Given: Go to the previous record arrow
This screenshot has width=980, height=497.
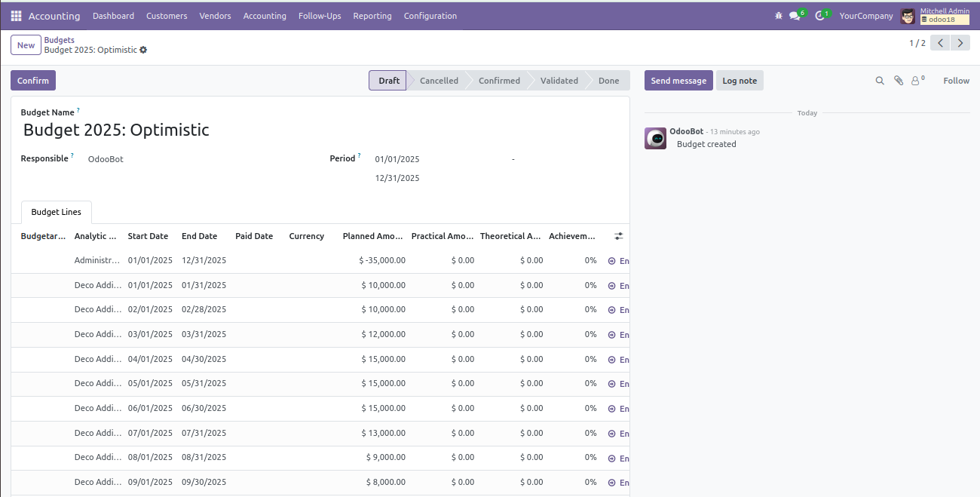Looking at the screenshot, I should click(x=940, y=43).
